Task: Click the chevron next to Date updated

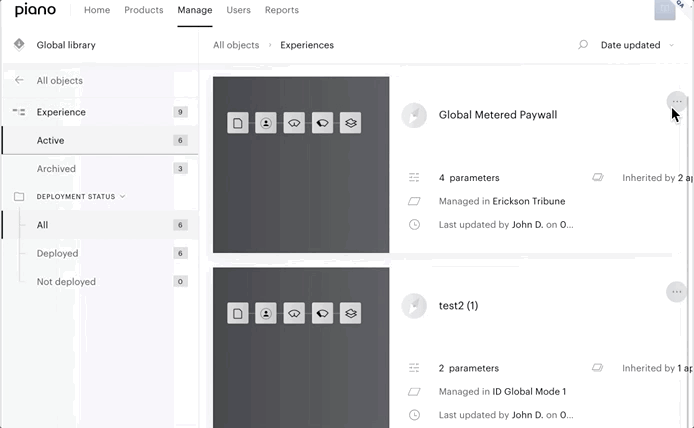Action: click(671, 45)
